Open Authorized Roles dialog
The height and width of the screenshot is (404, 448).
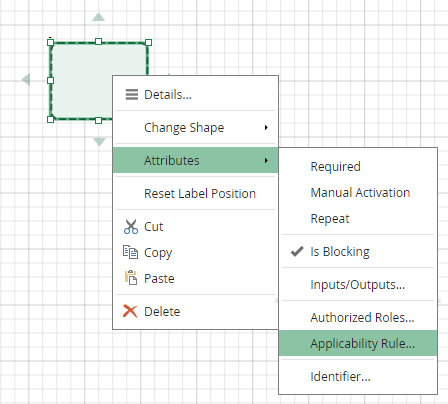[x=358, y=317]
